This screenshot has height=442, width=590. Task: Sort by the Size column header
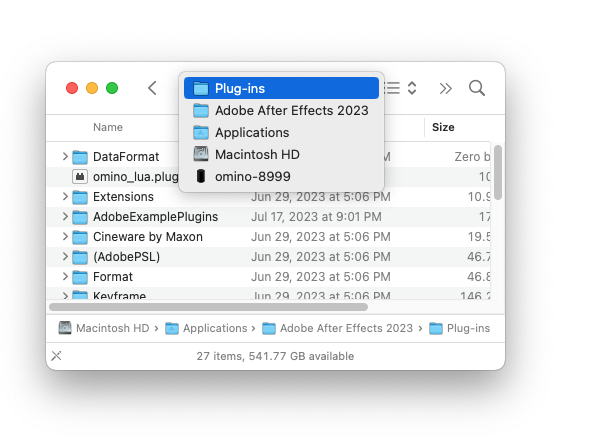click(443, 127)
